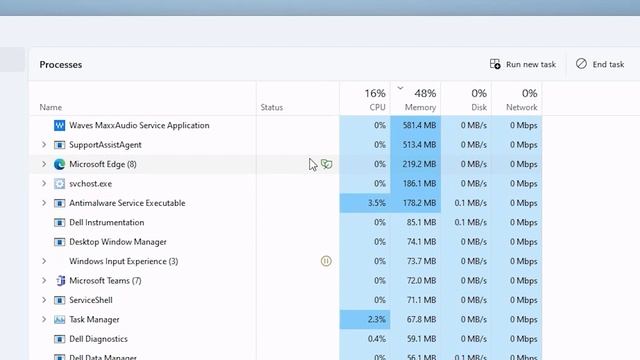
Task: Click the Desktop Window Manager icon
Action: (x=60, y=242)
